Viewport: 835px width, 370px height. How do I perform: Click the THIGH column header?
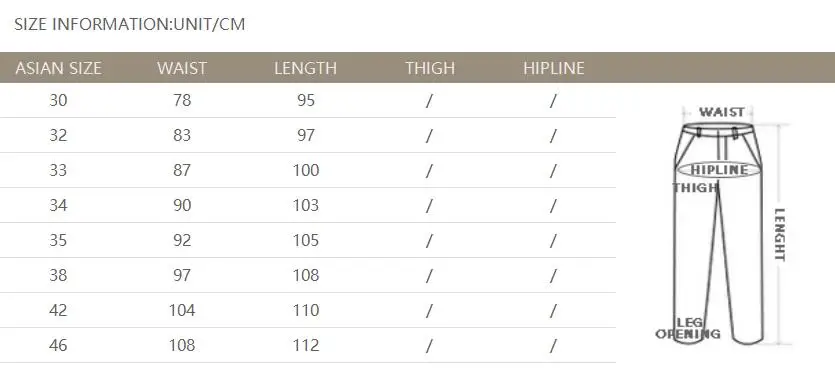point(430,68)
